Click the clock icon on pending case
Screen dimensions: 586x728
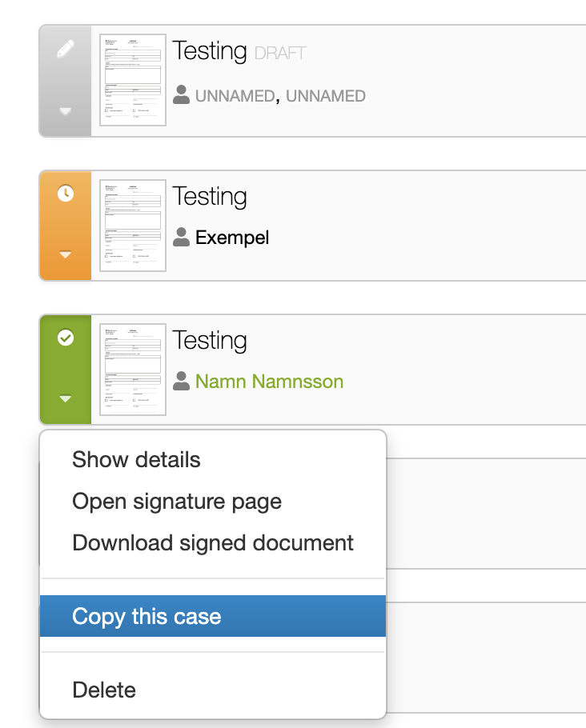(x=66, y=193)
